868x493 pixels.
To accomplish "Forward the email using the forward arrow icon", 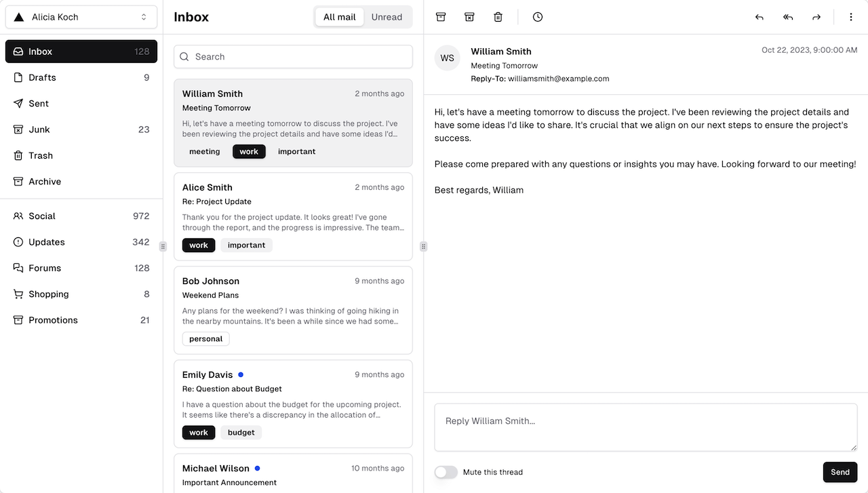I will pos(816,16).
